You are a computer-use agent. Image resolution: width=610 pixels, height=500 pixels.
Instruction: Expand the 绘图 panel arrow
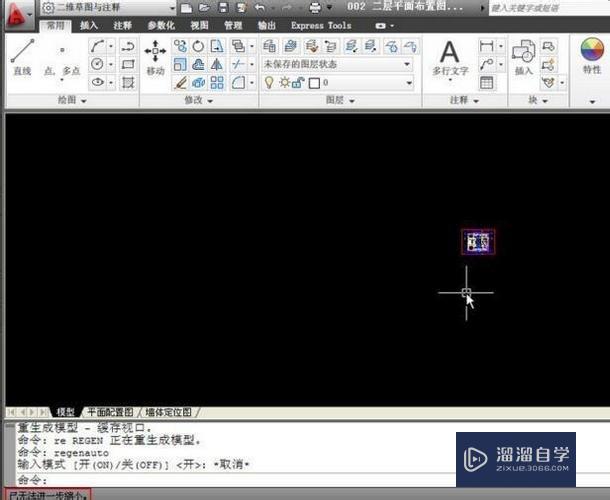pos(84,101)
